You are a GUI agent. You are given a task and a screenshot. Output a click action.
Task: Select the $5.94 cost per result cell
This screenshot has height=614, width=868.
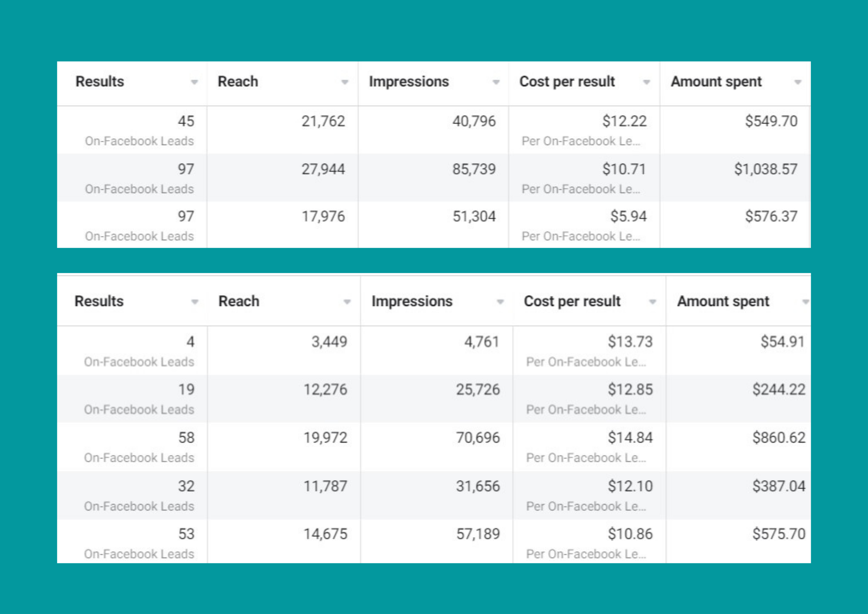coord(628,216)
